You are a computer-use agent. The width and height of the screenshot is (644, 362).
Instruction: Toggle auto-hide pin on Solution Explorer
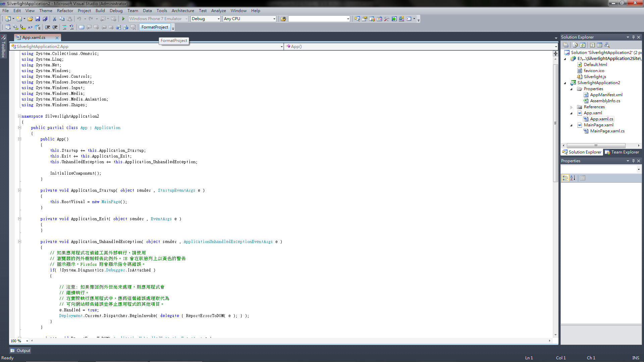click(x=633, y=37)
